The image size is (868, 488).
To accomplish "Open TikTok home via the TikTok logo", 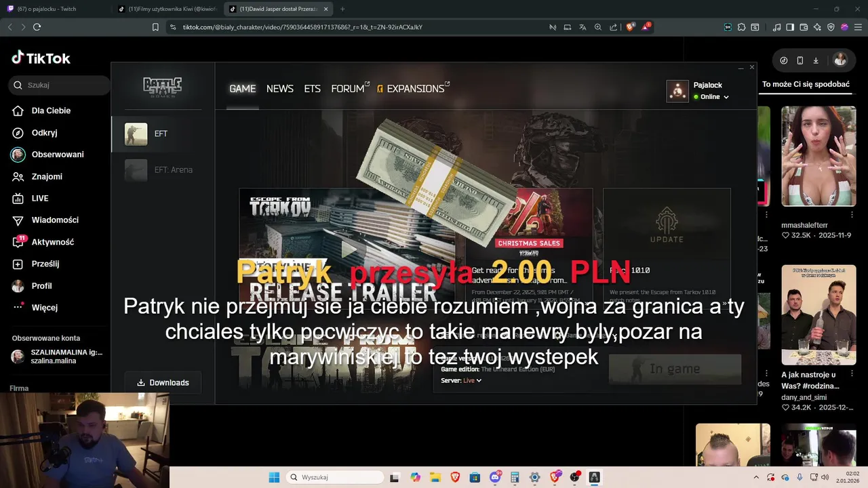I will click(41, 58).
